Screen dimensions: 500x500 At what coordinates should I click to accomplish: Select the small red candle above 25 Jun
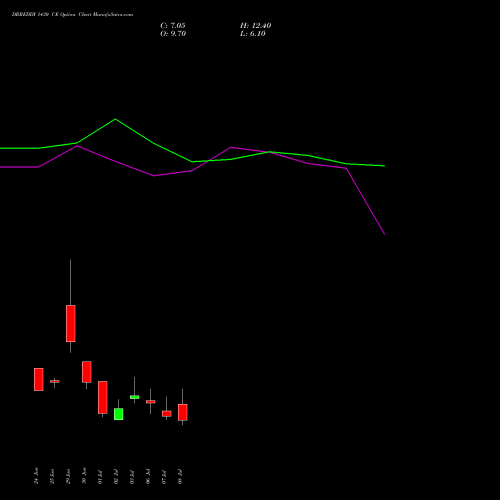point(55,381)
